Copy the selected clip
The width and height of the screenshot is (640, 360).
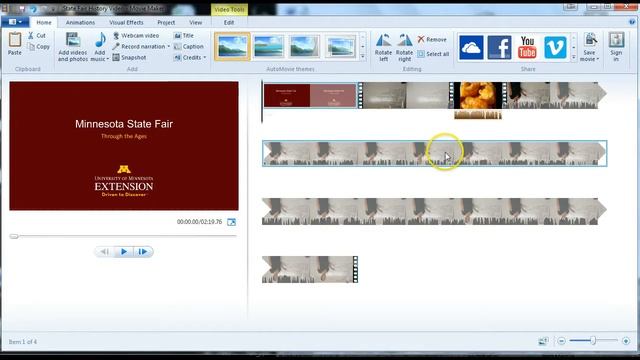click(x=38, y=47)
